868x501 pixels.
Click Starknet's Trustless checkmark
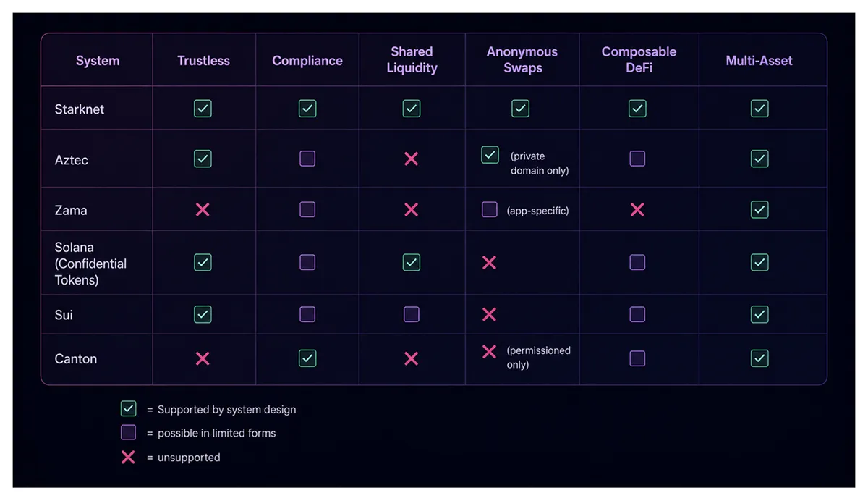[x=203, y=109]
